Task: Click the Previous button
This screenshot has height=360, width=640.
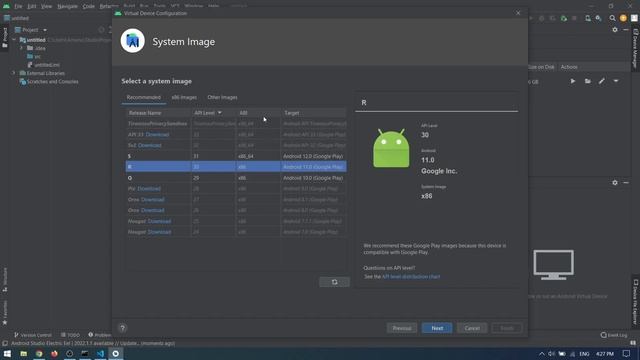Action: [x=402, y=328]
